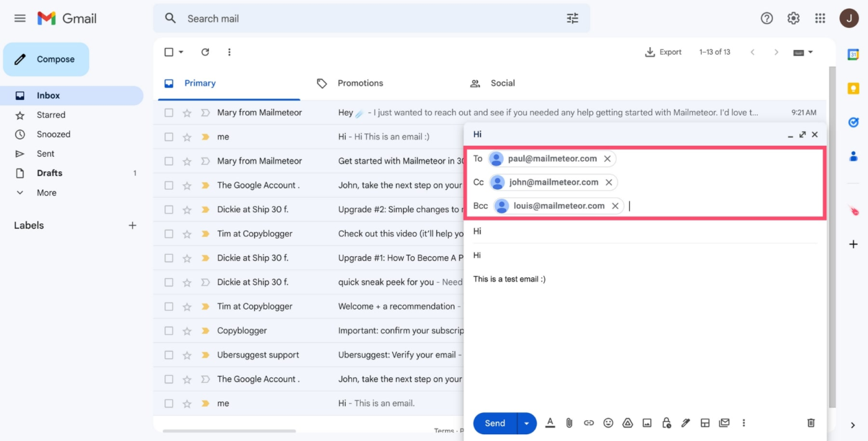The width and height of the screenshot is (868, 441).
Task: Expand the More section in sidebar
Action: tap(46, 193)
